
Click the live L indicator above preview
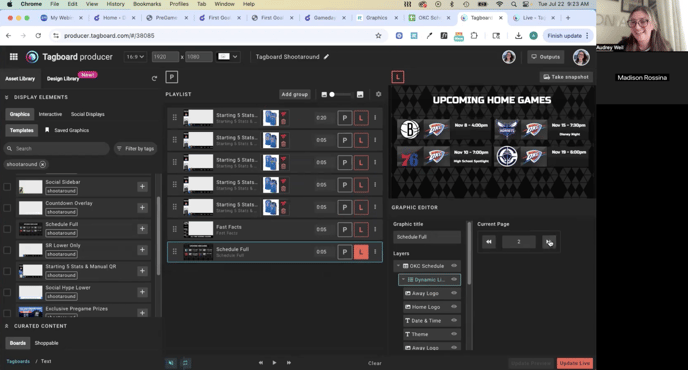(x=398, y=77)
